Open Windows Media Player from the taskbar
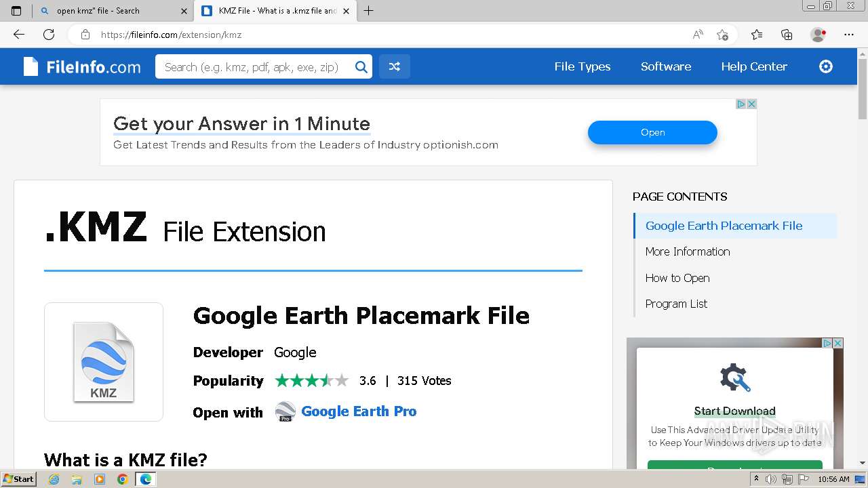The height and width of the screenshot is (488, 868). click(100, 479)
